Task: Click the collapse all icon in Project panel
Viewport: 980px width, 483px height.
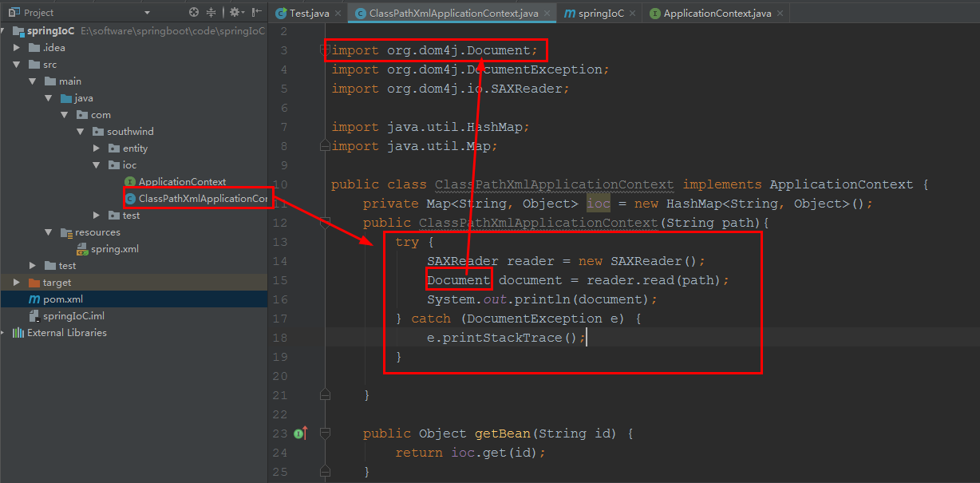Action: tap(211, 13)
